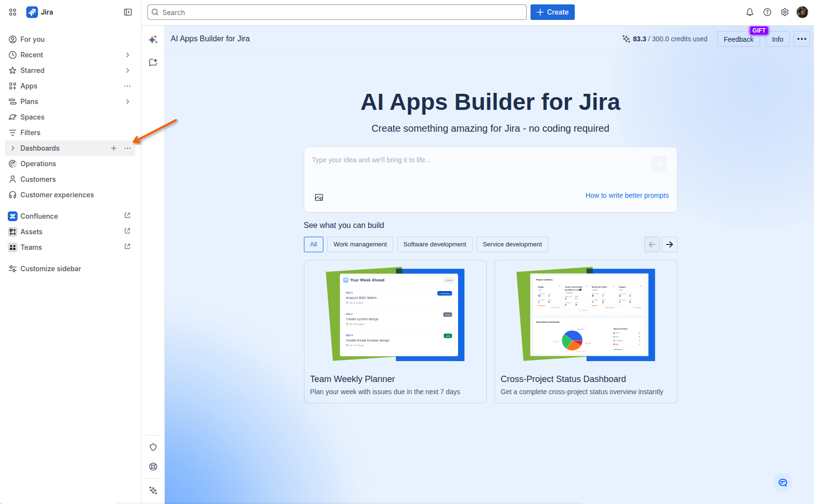
Task: Open How to write better prompts link
Action: tap(627, 195)
